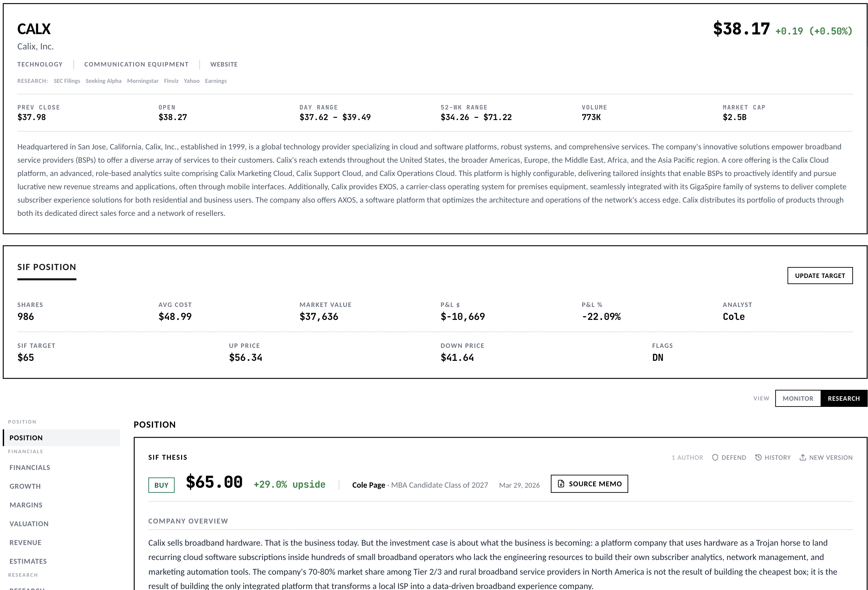868x590 pixels.
Task: Click the market value $37,636
Action: click(x=319, y=317)
